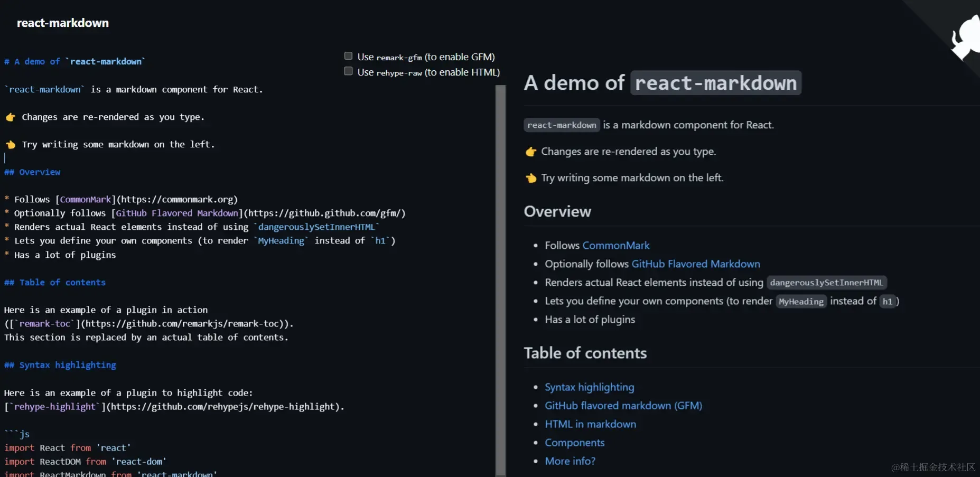Enable the remark-gfm GFM checkbox

(x=348, y=56)
